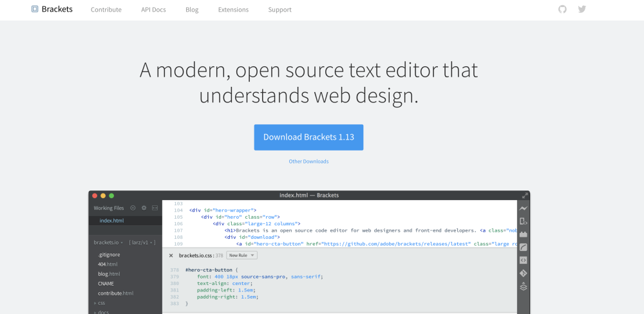Click the stacked layers icon in right toolbar
The image size is (644, 314).
tap(523, 286)
